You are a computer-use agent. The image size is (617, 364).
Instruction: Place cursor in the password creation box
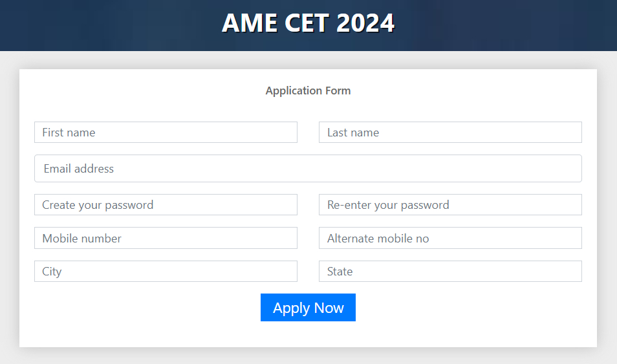coord(166,205)
